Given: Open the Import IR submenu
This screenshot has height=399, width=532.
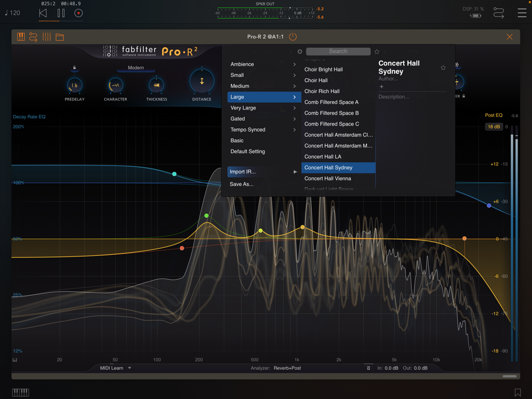Looking at the screenshot, I should click(x=264, y=172).
